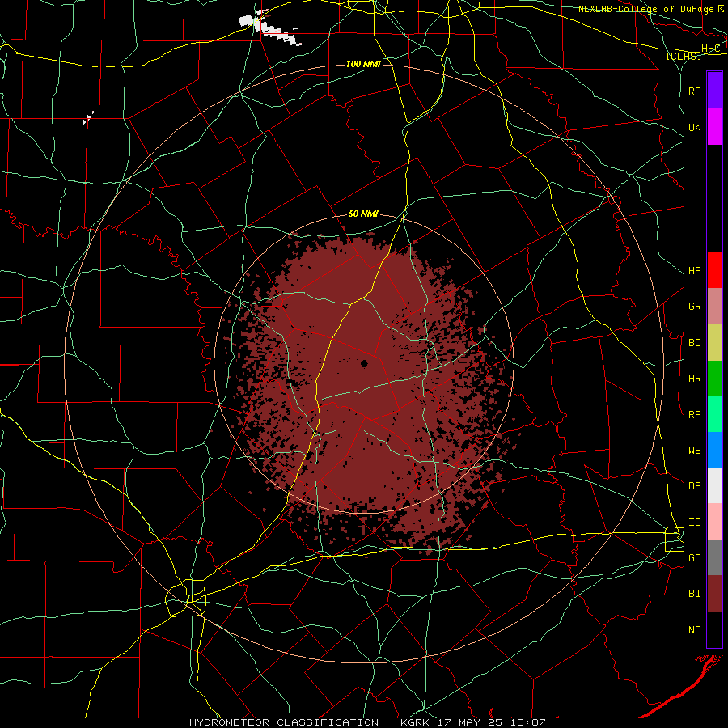This screenshot has height=728, width=728.
Task: Click the white dry snow echo patch
Action: tap(270, 28)
